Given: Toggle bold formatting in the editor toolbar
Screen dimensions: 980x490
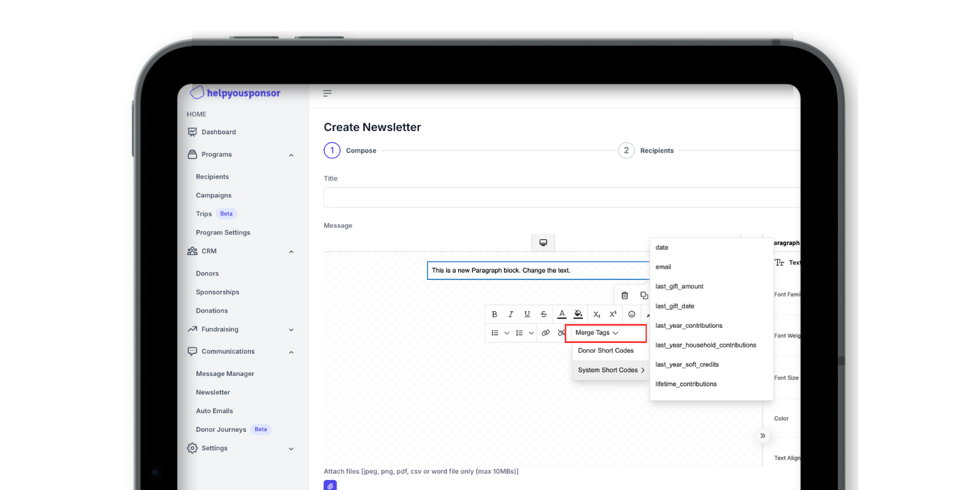Looking at the screenshot, I should (494, 314).
